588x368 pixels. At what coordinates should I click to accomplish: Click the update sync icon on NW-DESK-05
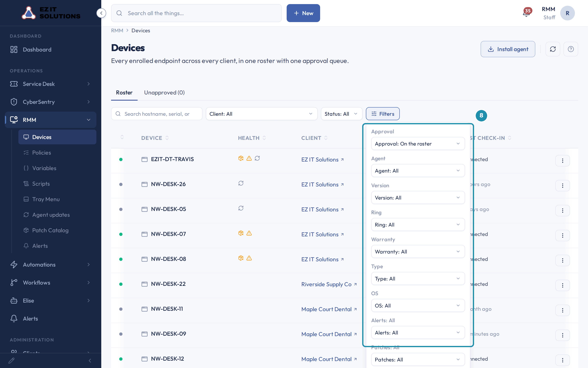(241, 208)
